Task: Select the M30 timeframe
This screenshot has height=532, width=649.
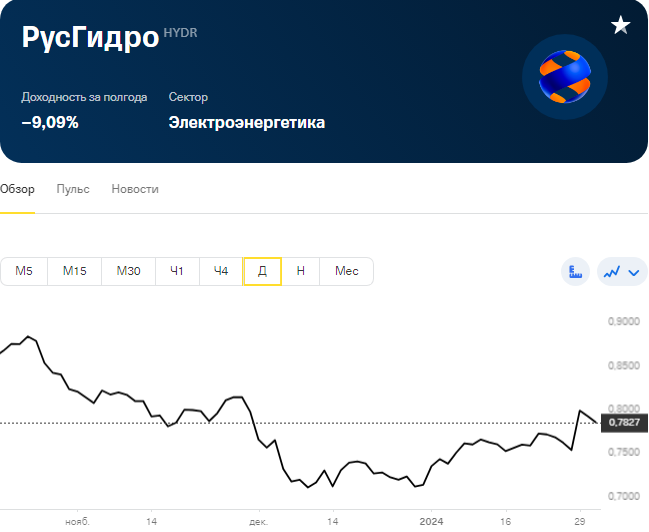Action: pos(128,271)
